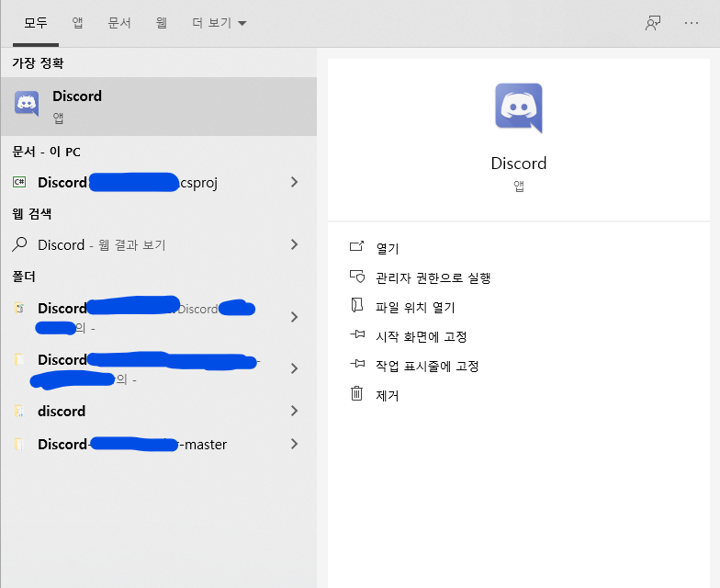The height and width of the screenshot is (588, 720).
Task: Select the Discord app best match
Action: pyautogui.click(x=158, y=107)
